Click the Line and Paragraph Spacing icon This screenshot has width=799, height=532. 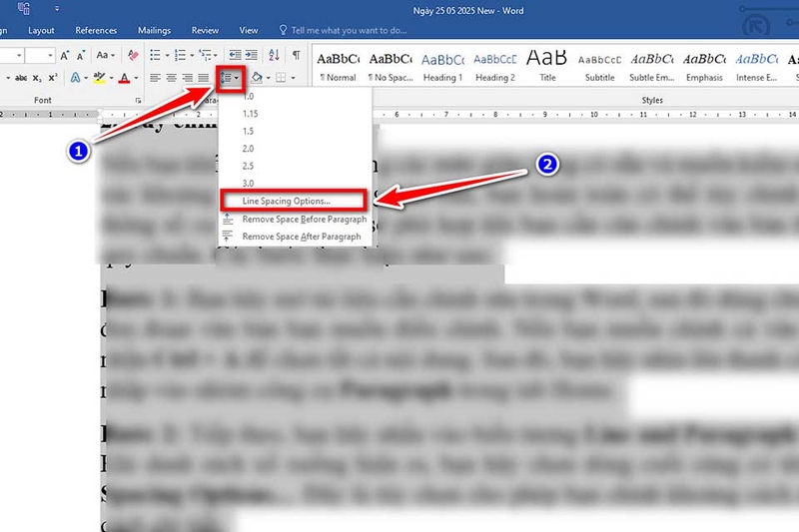click(x=226, y=78)
